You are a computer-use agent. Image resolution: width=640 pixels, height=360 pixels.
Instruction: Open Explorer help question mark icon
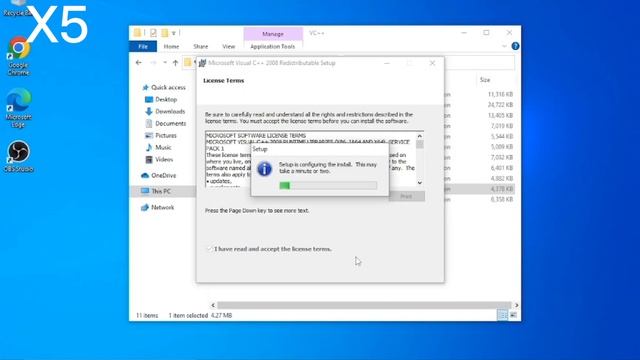(515, 46)
